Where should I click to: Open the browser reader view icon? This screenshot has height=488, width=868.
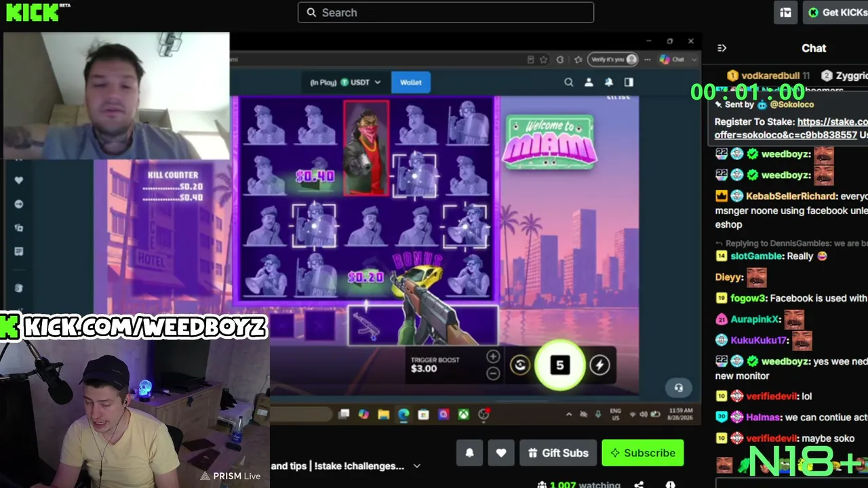(x=530, y=60)
